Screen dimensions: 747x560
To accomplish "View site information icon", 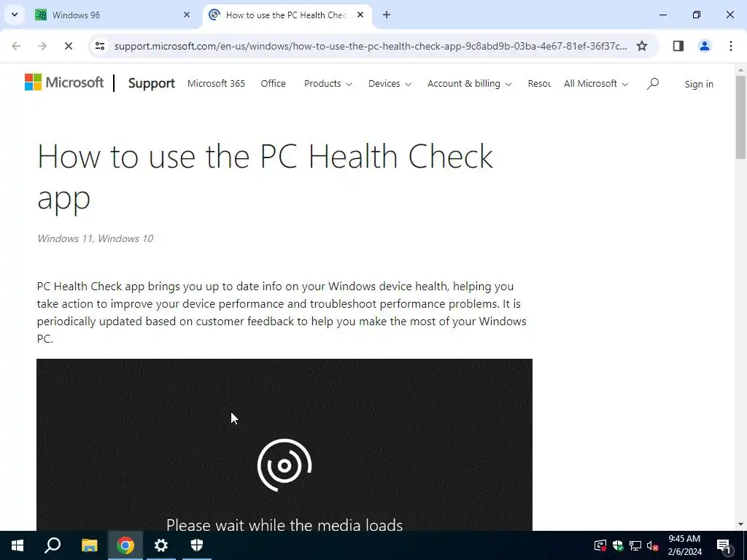I will click(x=99, y=46).
